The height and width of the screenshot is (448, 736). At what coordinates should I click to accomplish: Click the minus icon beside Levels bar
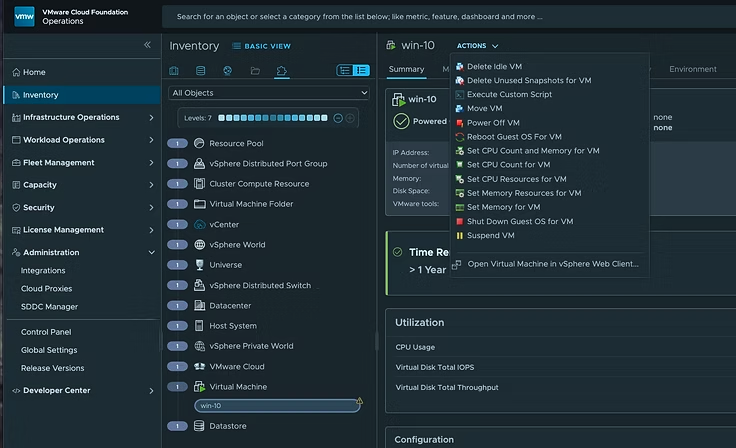click(x=338, y=118)
